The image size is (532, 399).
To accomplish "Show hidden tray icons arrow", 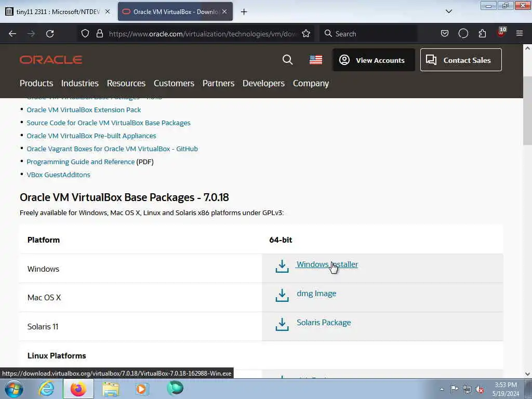I will pyautogui.click(x=442, y=389).
